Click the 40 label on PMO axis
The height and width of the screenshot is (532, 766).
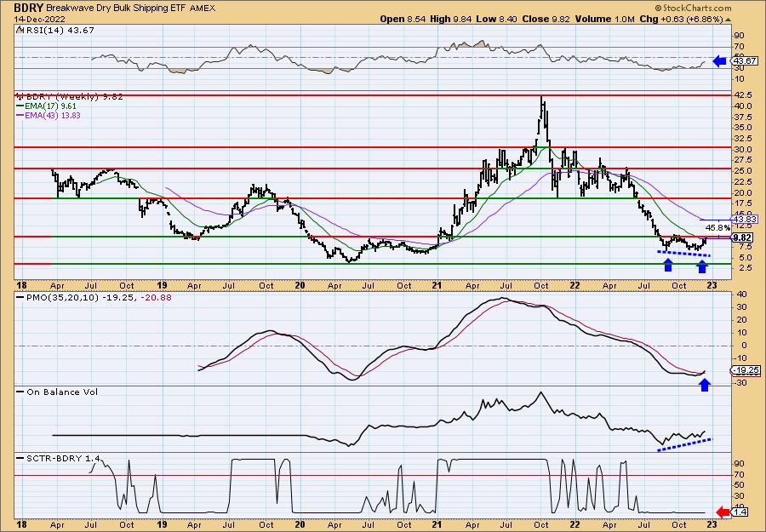click(739, 295)
